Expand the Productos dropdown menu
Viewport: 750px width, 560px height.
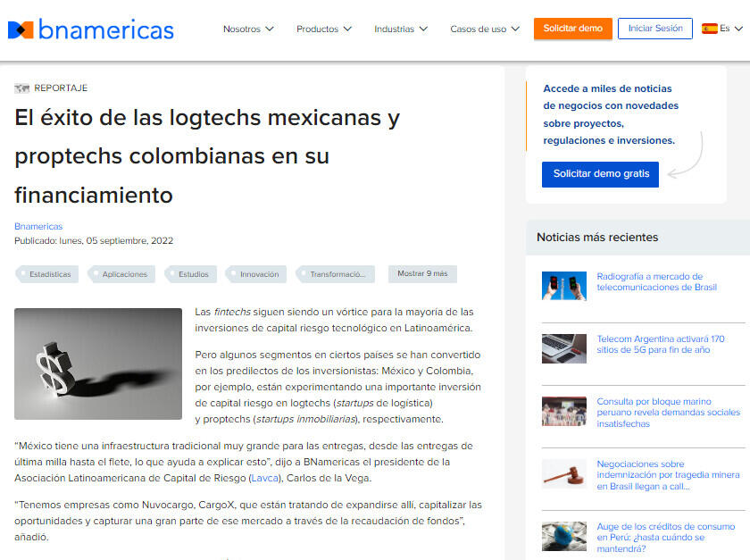tap(324, 29)
